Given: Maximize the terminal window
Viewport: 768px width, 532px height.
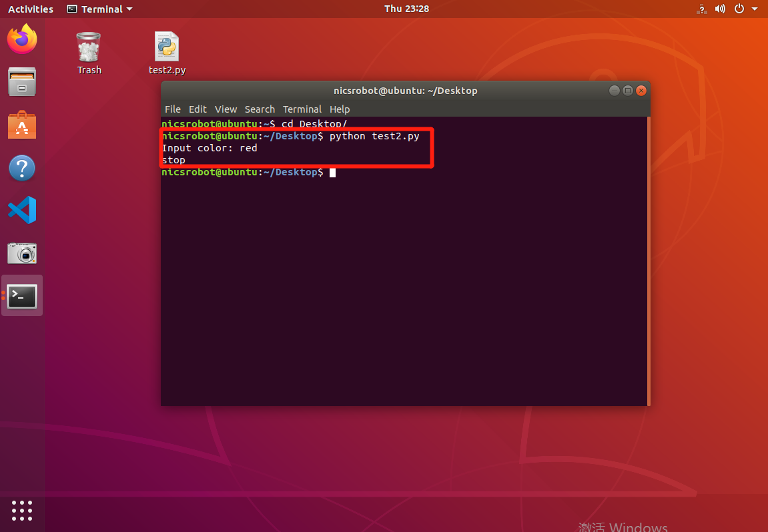Looking at the screenshot, I should [627, 91].
